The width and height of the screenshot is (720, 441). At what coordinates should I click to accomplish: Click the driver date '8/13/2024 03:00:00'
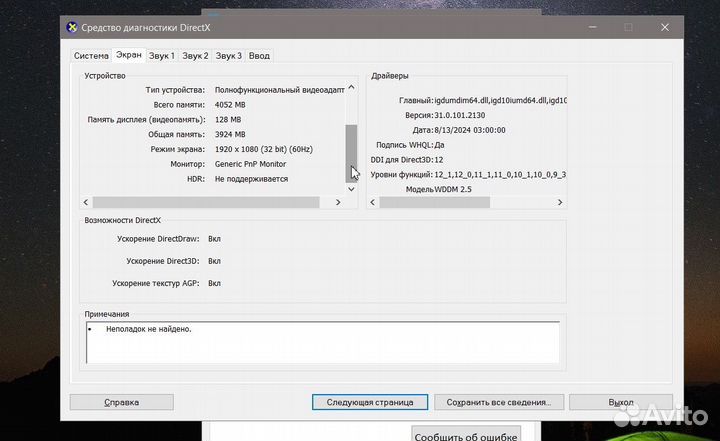(470, 130)
